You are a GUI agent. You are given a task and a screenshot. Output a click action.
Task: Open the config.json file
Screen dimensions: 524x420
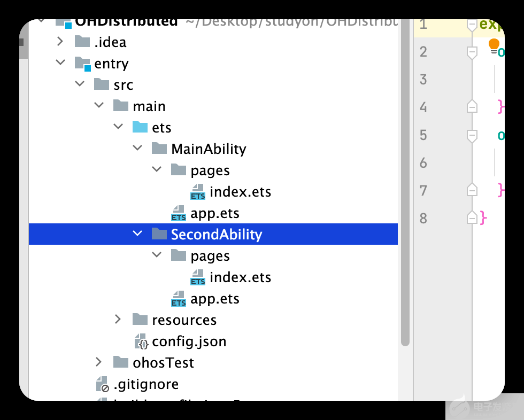point(189,341)
